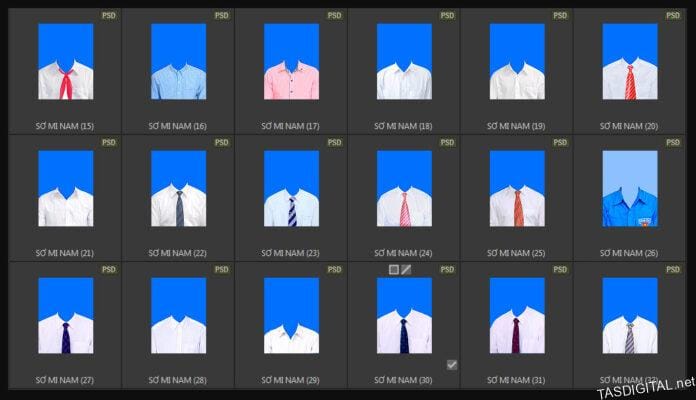Click the PSD badge on SƠ MI NAM (15)
This screenshot has width=696, height=400.
coord(109,16)
